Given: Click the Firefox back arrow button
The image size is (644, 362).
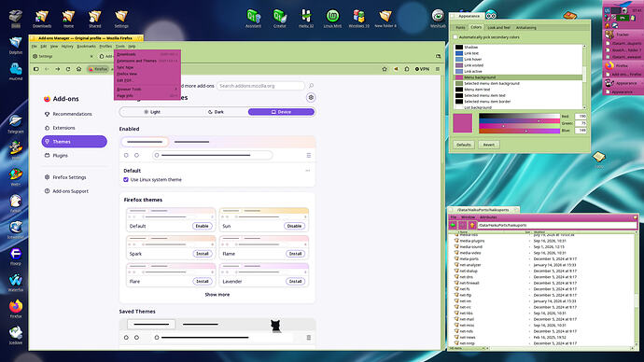Looking at the screenshot, I should pyautogui.click(x=47, y=69).
